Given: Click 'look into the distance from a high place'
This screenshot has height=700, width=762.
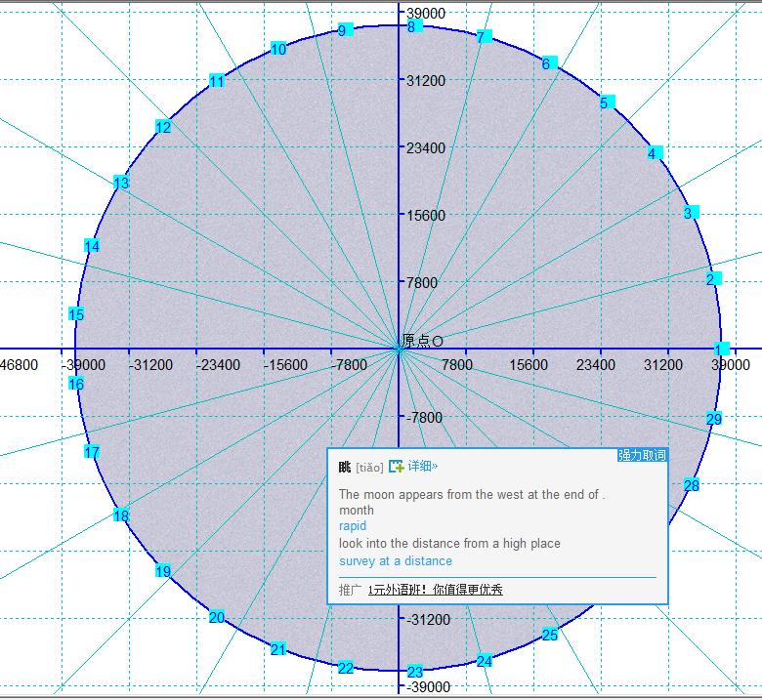Looking at the screenshot, I should point(449,543).
